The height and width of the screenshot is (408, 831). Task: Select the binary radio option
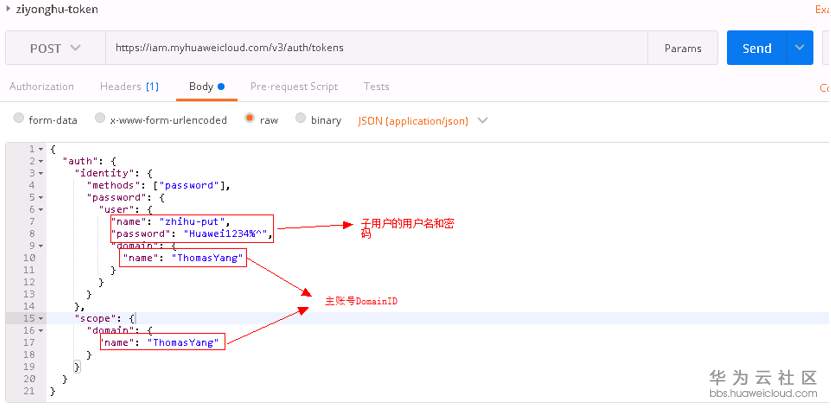[300, 119]
